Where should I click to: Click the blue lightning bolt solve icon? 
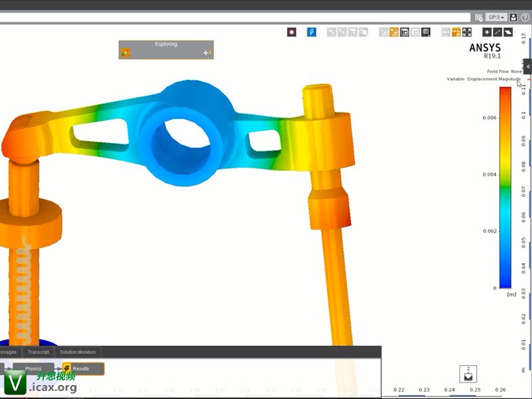pos(311,32)
